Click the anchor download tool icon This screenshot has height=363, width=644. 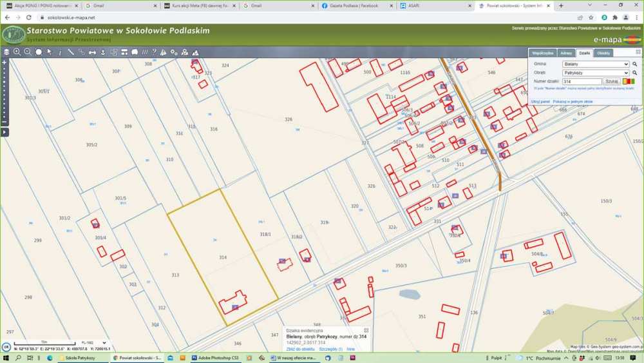coord(102,52)
